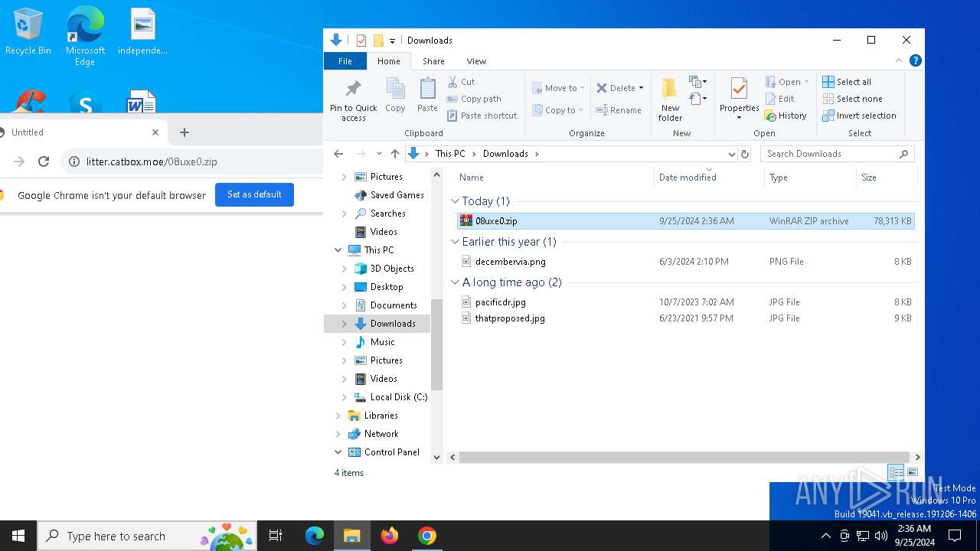Click Windows Start button

[x=18, y=536]
